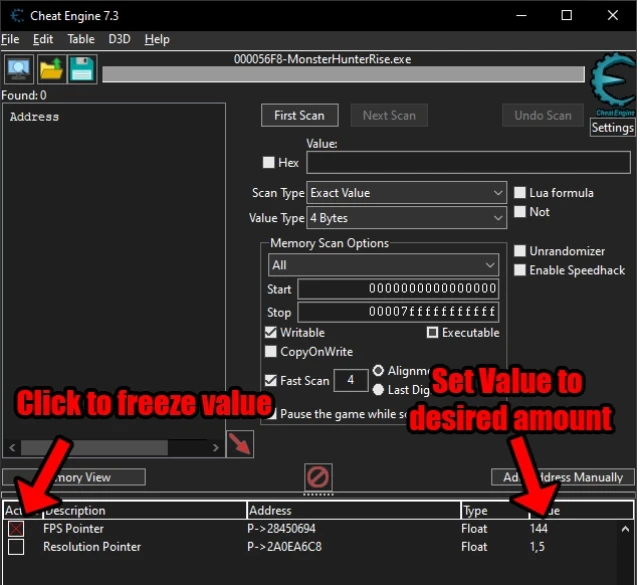640x585 pixels.
Task: Freeze the Resolution Pointer entry
Action: click(16, 547)
